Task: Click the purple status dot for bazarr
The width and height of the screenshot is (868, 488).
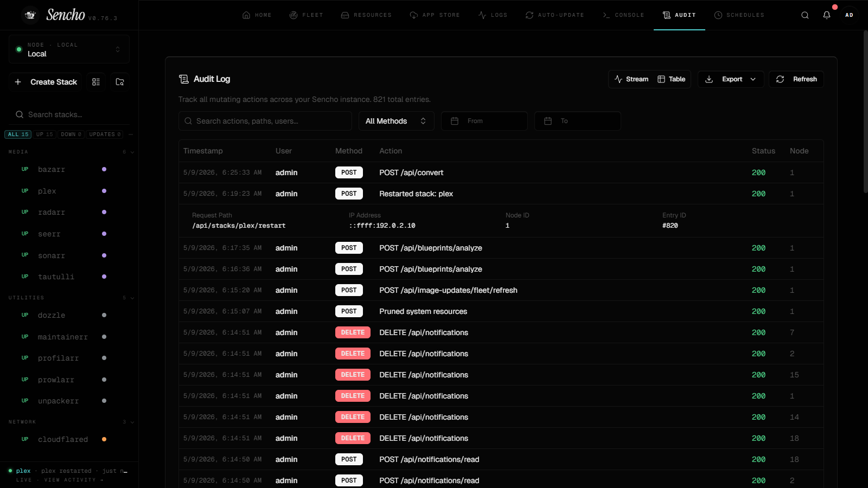Action: coord(104,169)
